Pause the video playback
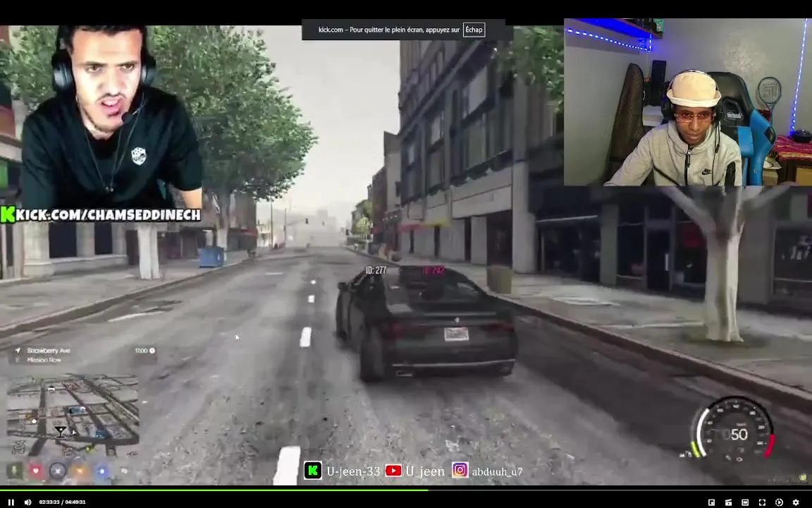 pos(11,502)
